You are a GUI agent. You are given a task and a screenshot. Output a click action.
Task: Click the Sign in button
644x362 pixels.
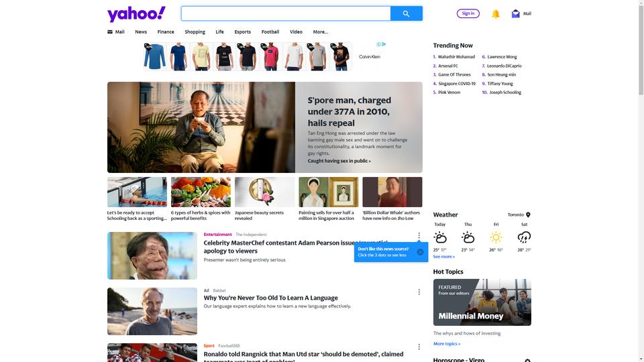tap(468, 13)
